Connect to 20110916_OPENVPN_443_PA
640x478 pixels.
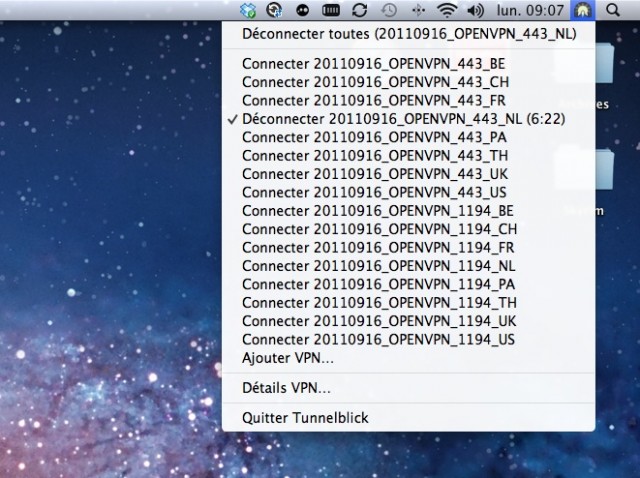click(x=409, y=137)
